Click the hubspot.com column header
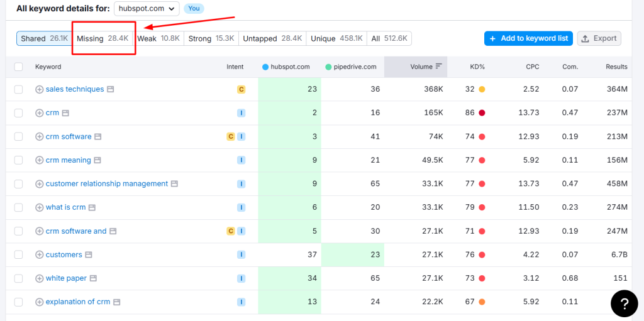Viewport: 644px width, 321px height. pos(286,67)
